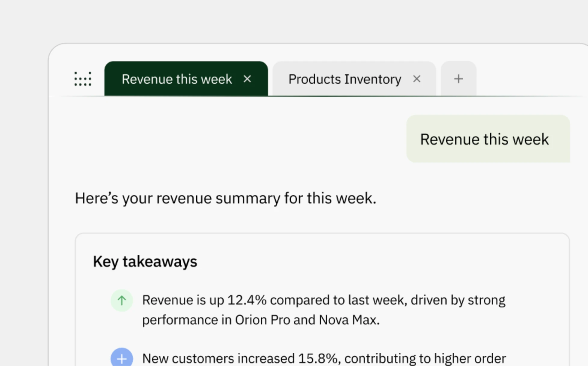Click the Revenue this week chat bubble
Image resolution: width=588 pixels, height=366 pixels.
488,139
